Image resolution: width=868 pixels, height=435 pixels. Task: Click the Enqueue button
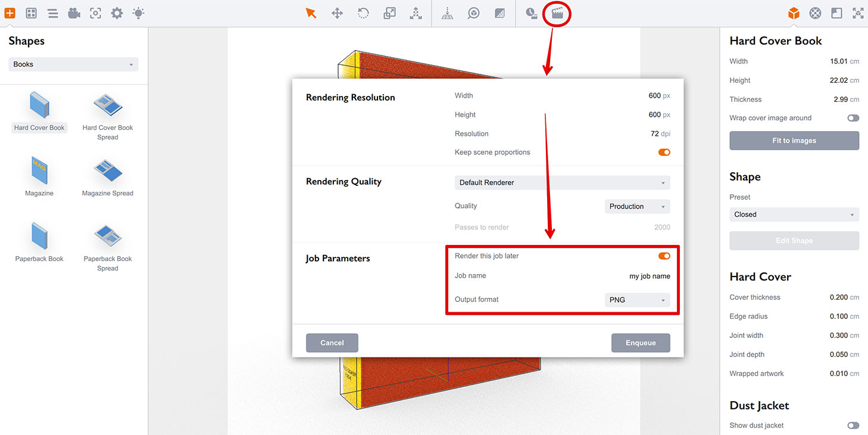pyautogui.click(x=641, y=343)
